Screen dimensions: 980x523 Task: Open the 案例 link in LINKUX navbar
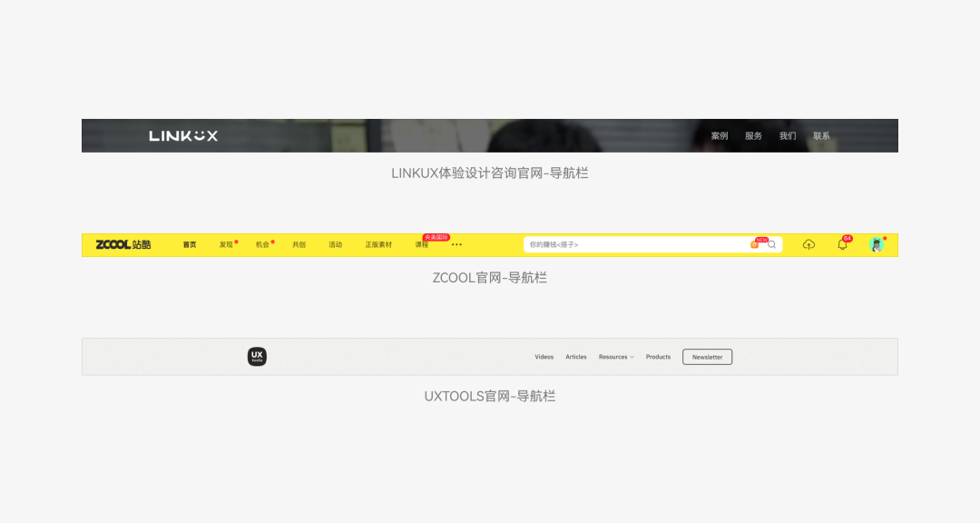click(720, 136)
